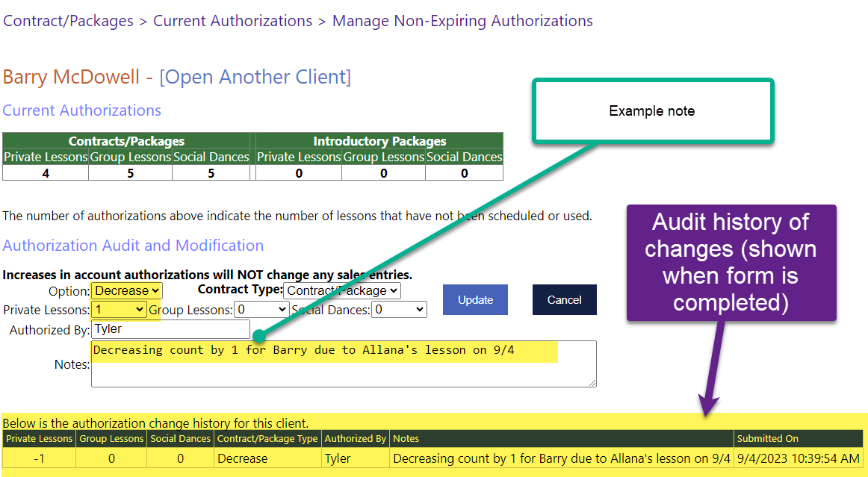The height and width of the screenshot is (477, 868).
Task: Expand the Social Dances count dropdown
Action: point(399,309)
